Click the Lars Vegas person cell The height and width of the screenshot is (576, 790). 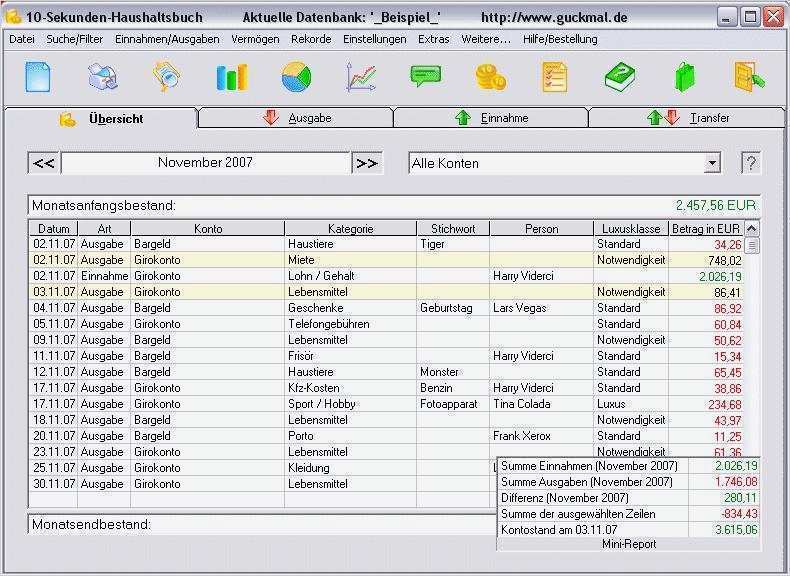pyautogui.click(x=542, y=308)
